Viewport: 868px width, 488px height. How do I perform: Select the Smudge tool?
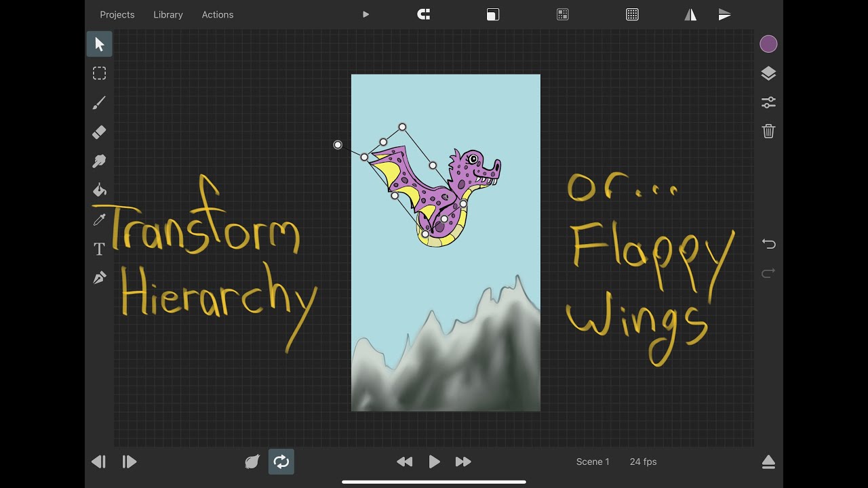tap(100, 161)
